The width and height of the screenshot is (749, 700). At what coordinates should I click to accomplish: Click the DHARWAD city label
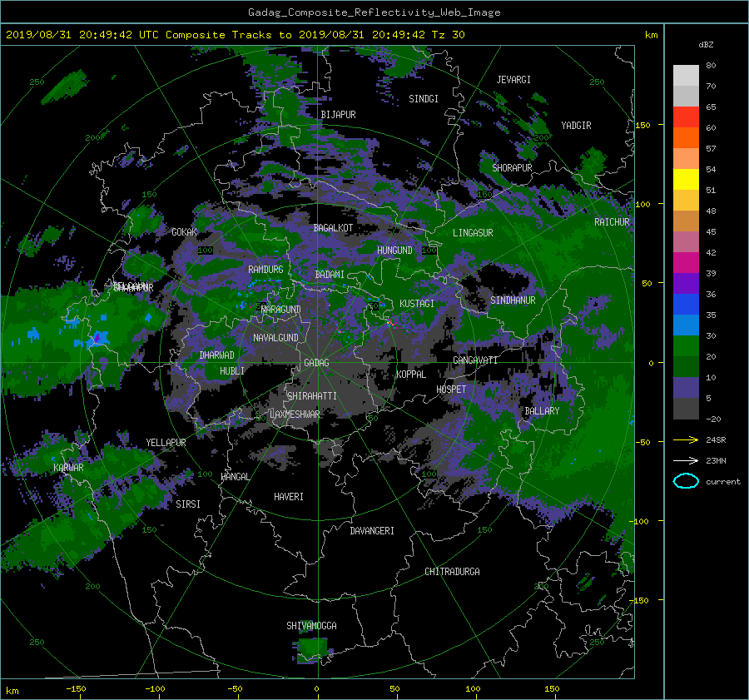coord(217,355)
